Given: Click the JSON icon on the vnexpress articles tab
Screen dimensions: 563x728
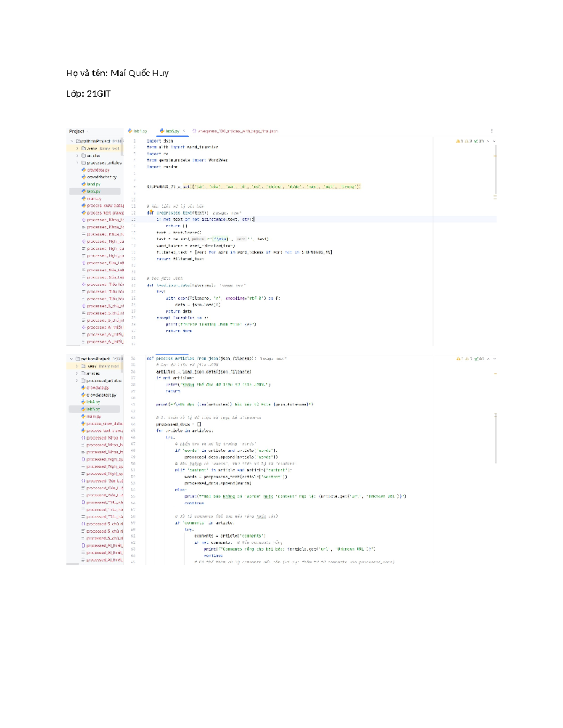Looking at the screenshot, I should tap(194, 132).
